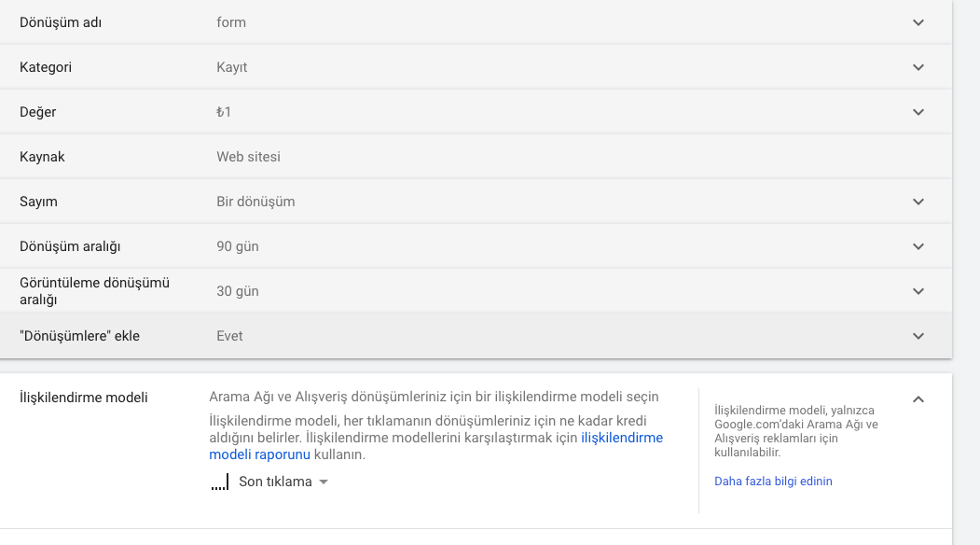
Task: Click the ₺1 value field
Action: click(224, 112)
